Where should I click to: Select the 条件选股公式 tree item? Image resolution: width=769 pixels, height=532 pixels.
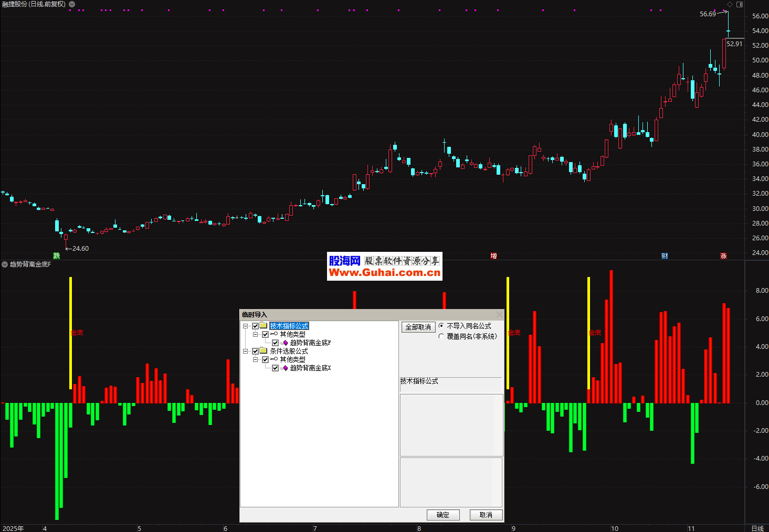point(289,351)
